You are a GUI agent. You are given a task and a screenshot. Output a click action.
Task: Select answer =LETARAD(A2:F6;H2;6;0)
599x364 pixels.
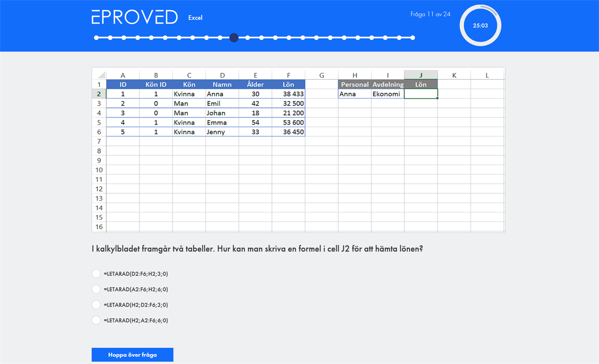point(96,289)
